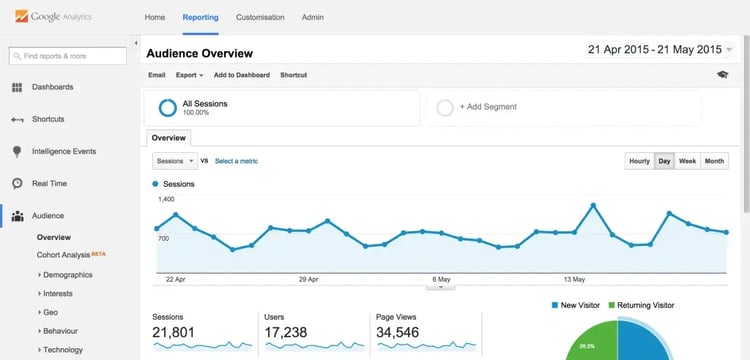Select the Overview report tab
Viewport: 750px width, 360px height.
pyautogui.click(x=168, y=138)
